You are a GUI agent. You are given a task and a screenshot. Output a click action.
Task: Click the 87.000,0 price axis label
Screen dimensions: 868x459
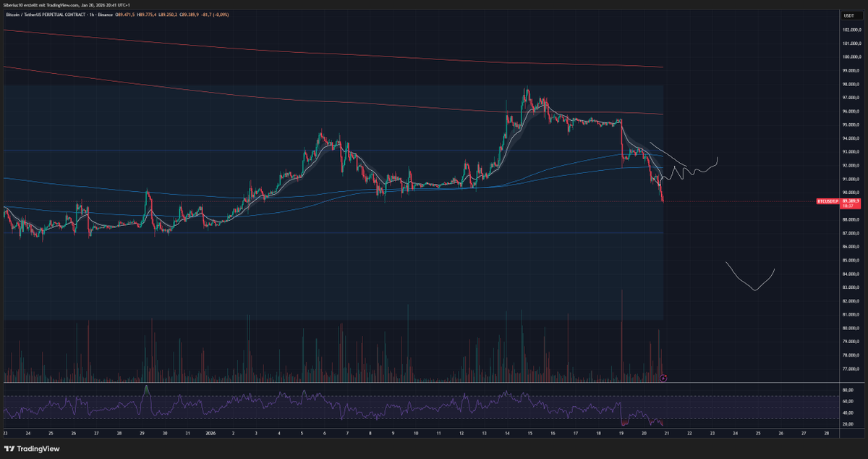849,233
